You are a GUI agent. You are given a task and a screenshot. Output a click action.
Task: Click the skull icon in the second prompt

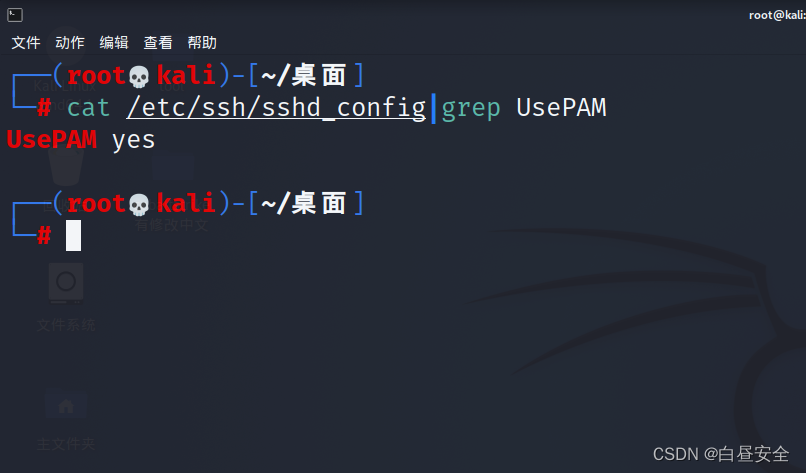[x=139, y=205]
